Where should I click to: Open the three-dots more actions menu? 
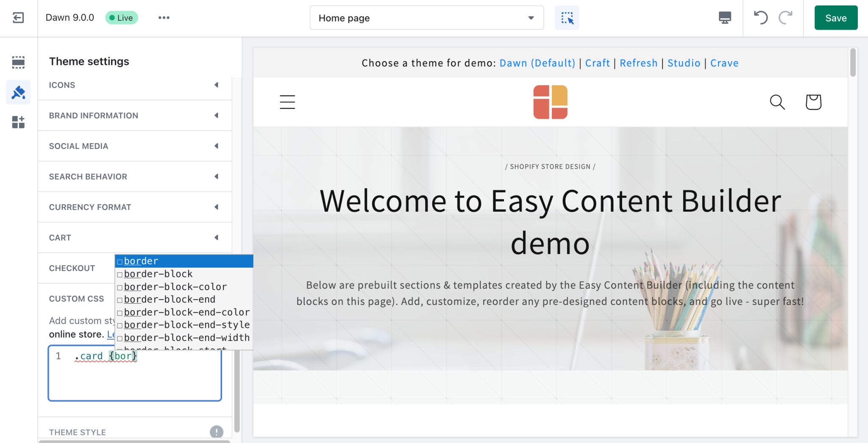tap(164, 18)
